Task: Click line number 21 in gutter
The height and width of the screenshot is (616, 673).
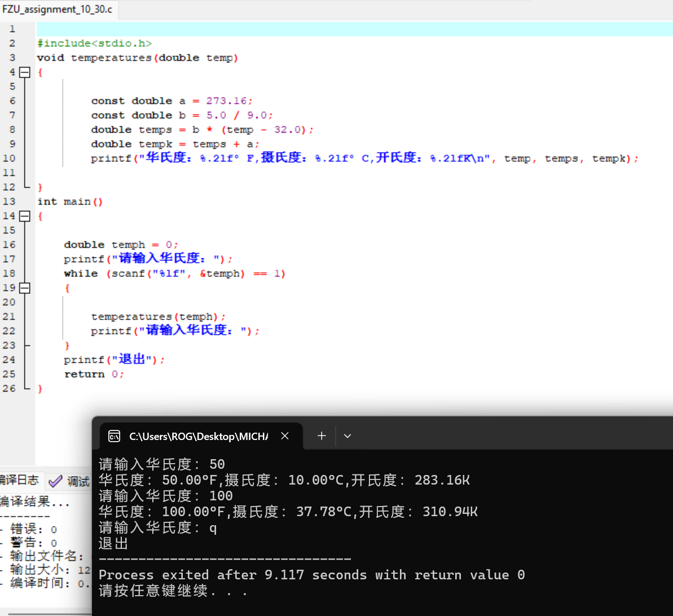Action: click(9, 317)
